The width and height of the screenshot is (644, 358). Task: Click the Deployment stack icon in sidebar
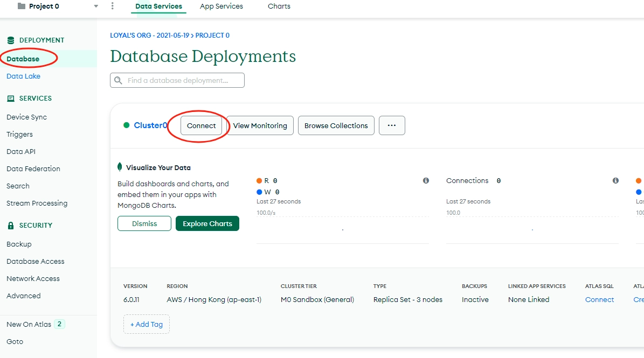11,40
